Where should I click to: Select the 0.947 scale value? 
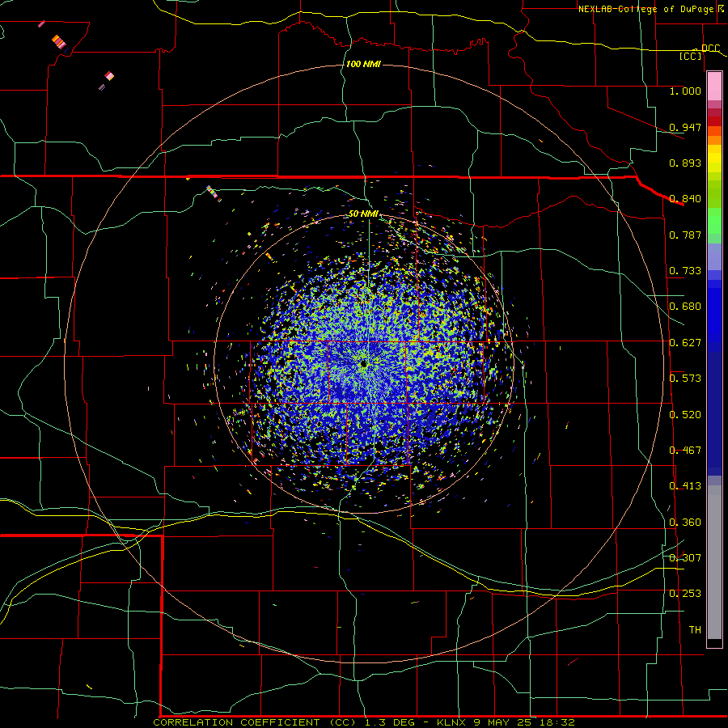click(685, 127)
